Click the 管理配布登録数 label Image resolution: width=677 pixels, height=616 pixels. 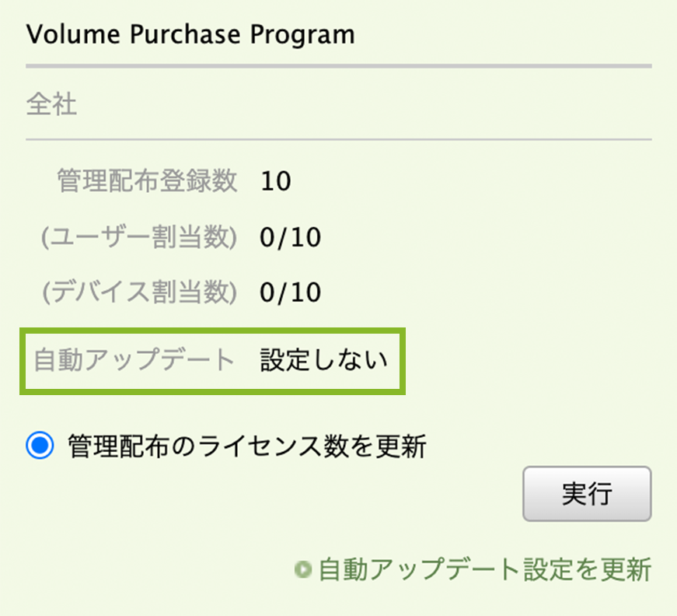147,181
